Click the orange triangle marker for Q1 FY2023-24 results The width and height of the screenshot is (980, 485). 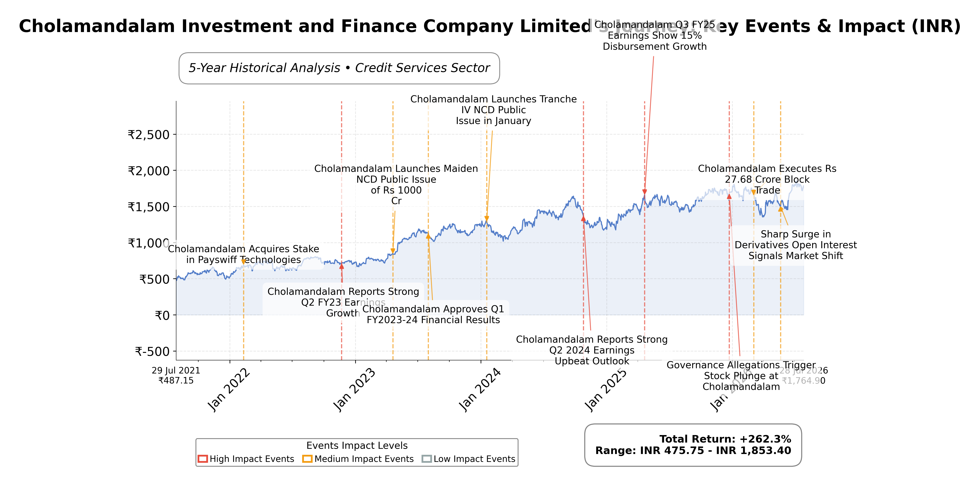(428, 236)
